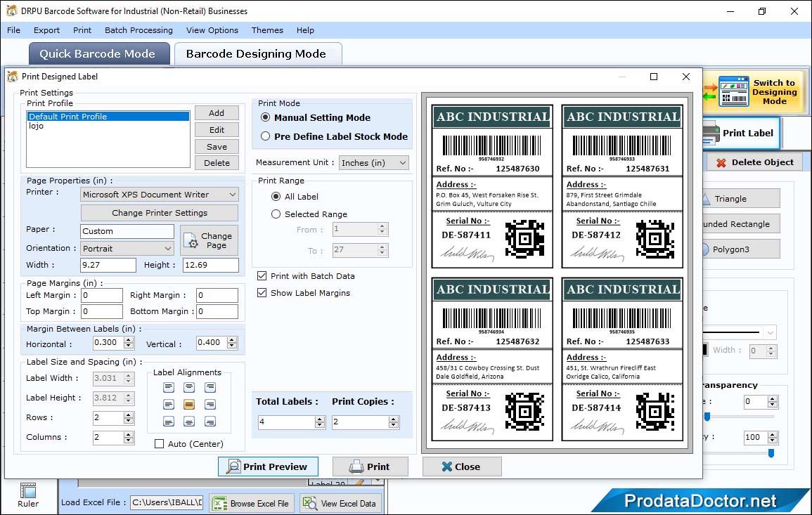Click the Browse Excel File icon
812x515 pixels.
point(220,504)
